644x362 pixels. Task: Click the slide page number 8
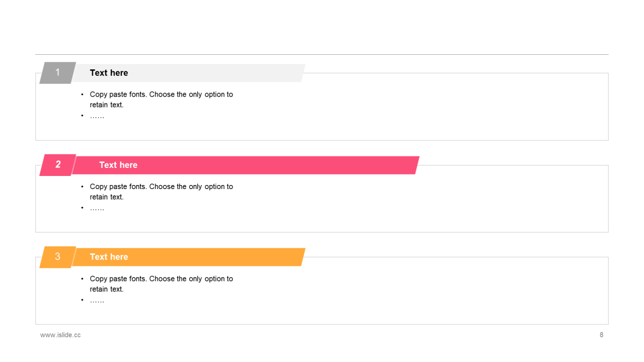(x=601, y=335)
